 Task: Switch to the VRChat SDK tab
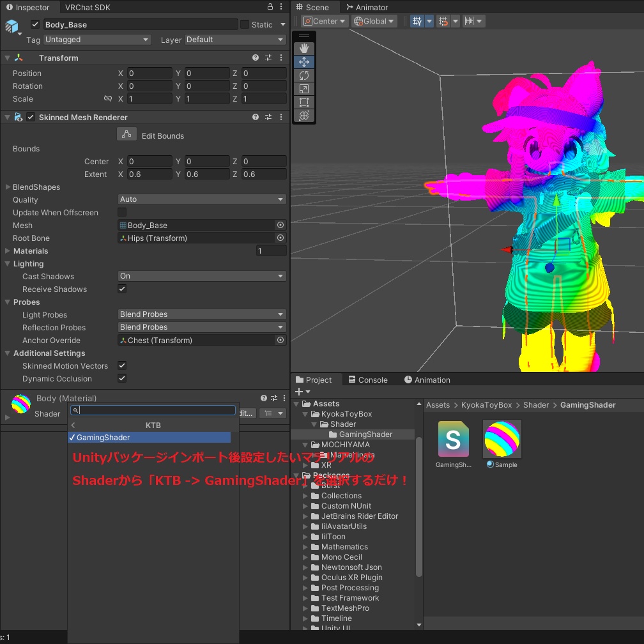[88, 8]
